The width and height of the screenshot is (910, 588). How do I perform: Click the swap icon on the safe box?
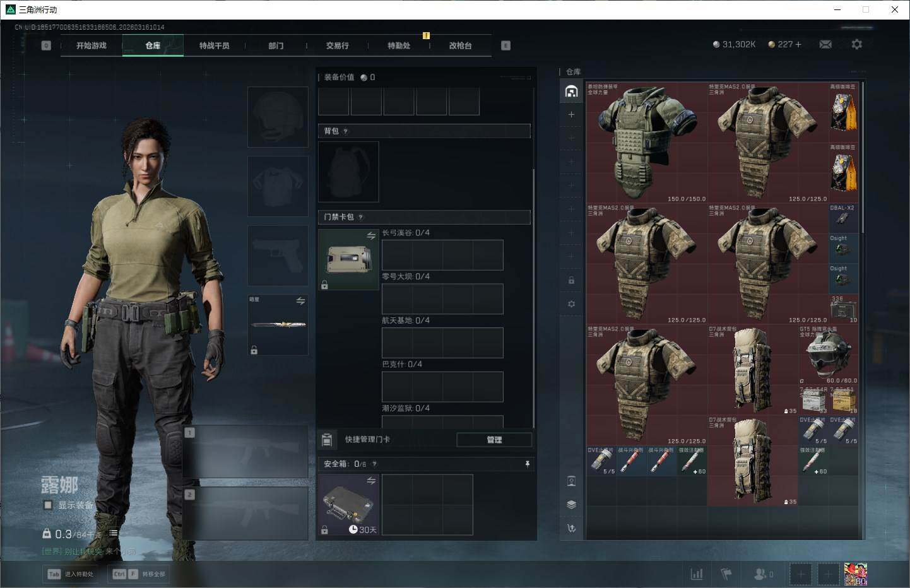(x=371, y=481)
